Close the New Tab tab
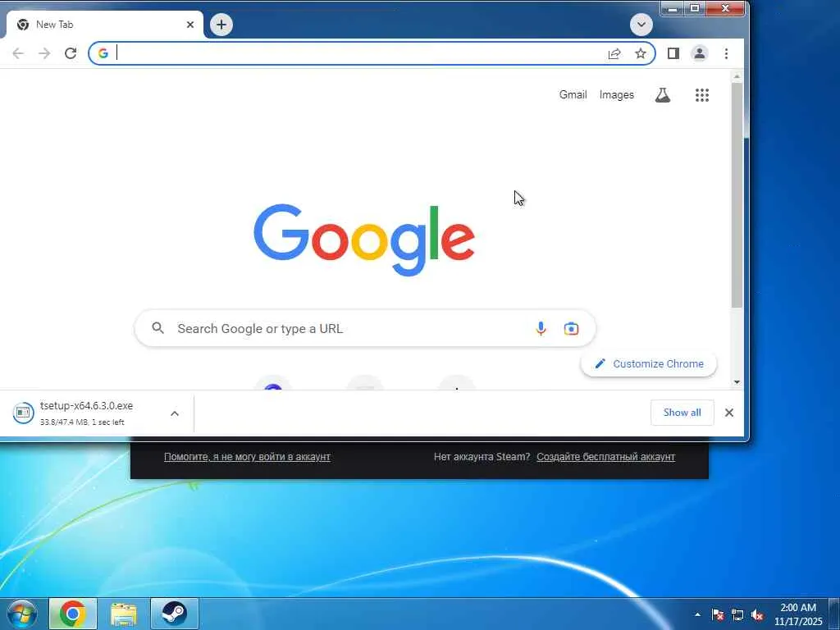The width and height of the screenshot is (840, 630). click(190, 24)
